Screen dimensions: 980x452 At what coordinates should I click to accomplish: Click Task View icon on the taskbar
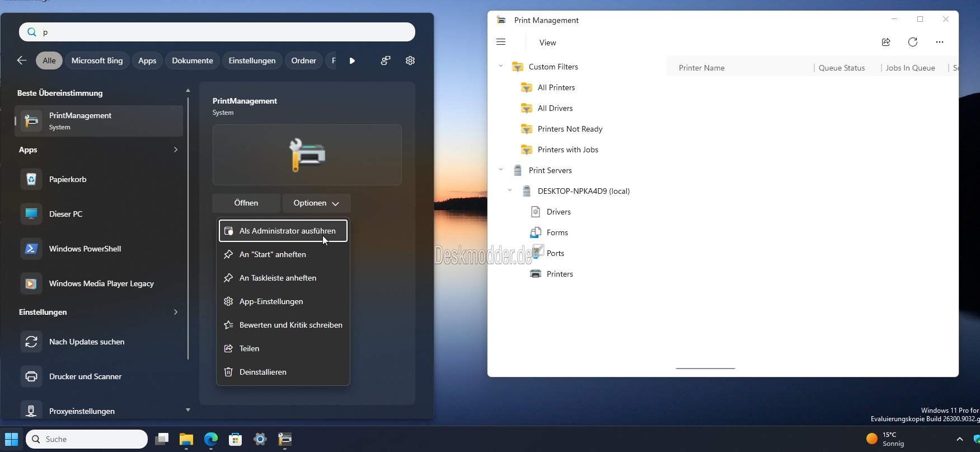[162, 439]
